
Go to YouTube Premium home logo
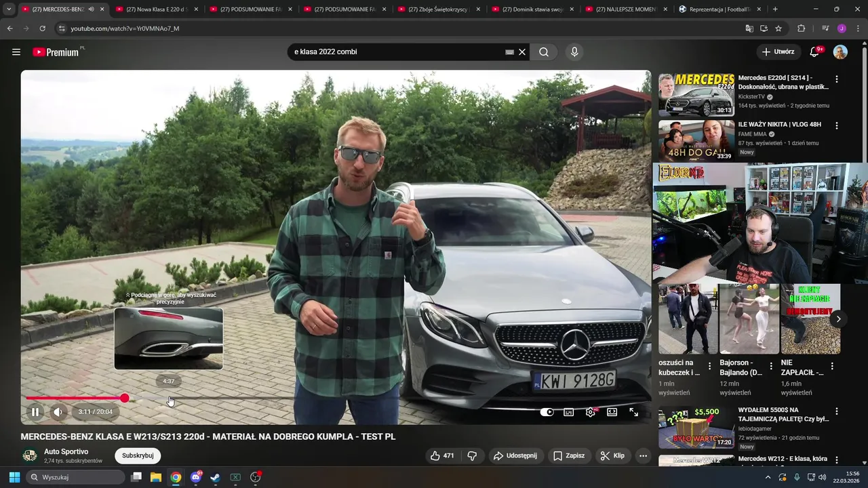pos(56,52)
